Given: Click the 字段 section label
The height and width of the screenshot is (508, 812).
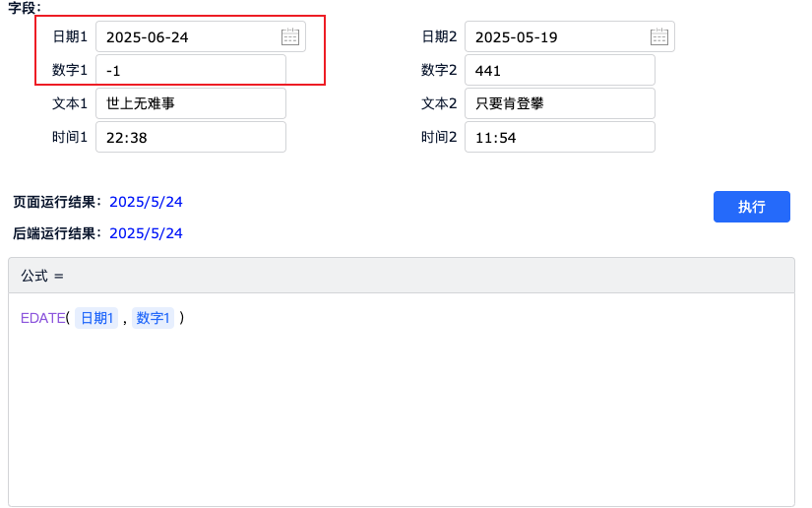Looking at the screenshot, I should (x=26, y=8).
